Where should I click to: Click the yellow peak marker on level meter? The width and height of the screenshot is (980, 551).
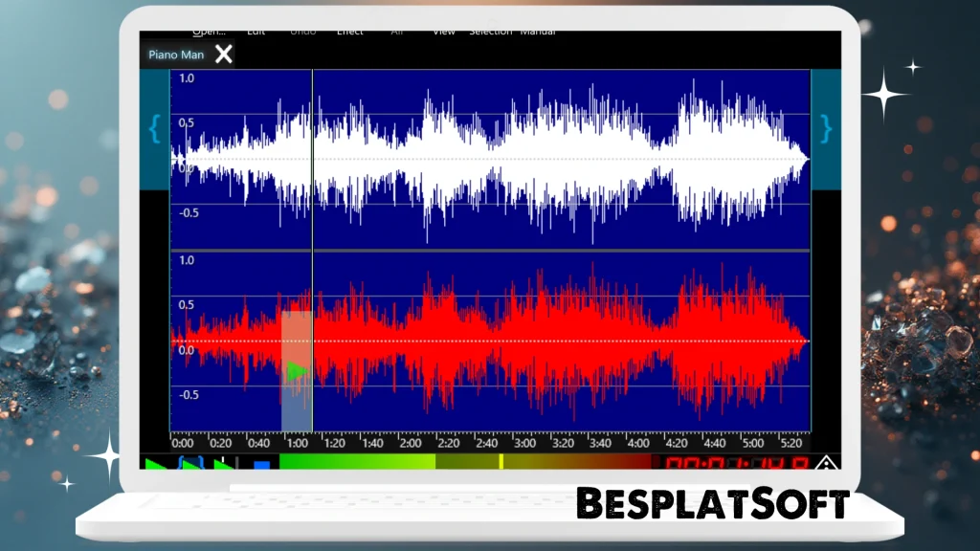501,462
